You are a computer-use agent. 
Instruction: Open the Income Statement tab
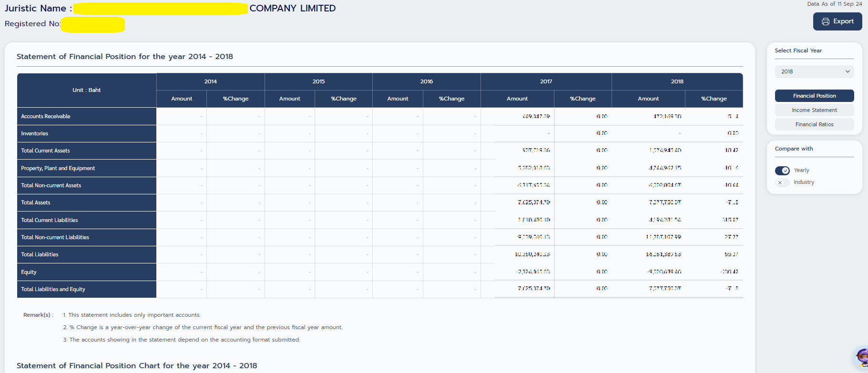[814, 110]
